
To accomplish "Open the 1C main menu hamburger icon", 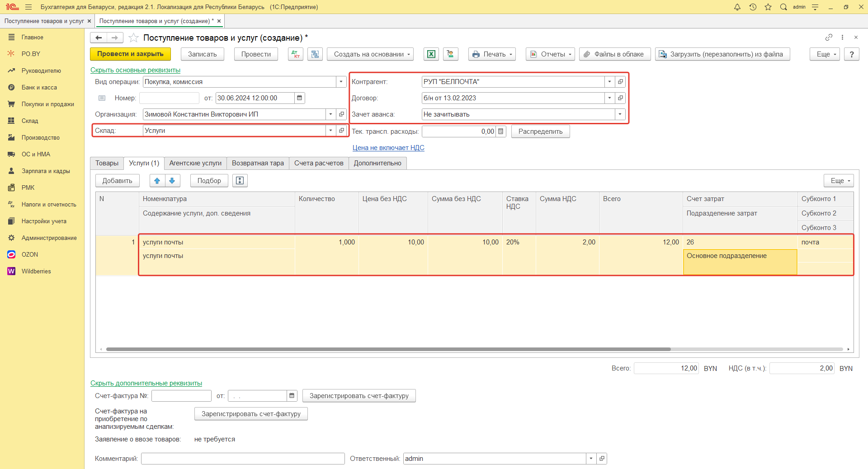I will [28, 7].
